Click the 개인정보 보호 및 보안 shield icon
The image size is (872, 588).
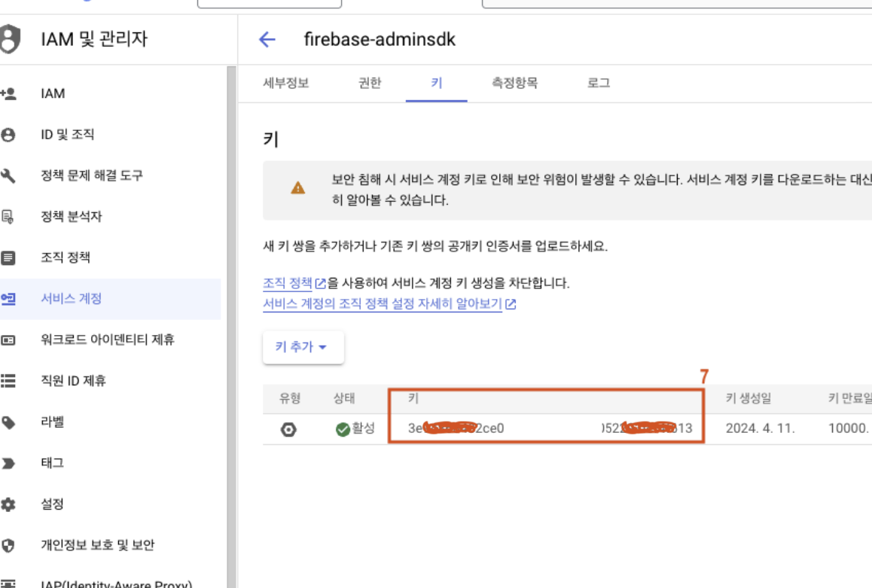point(8,545)
